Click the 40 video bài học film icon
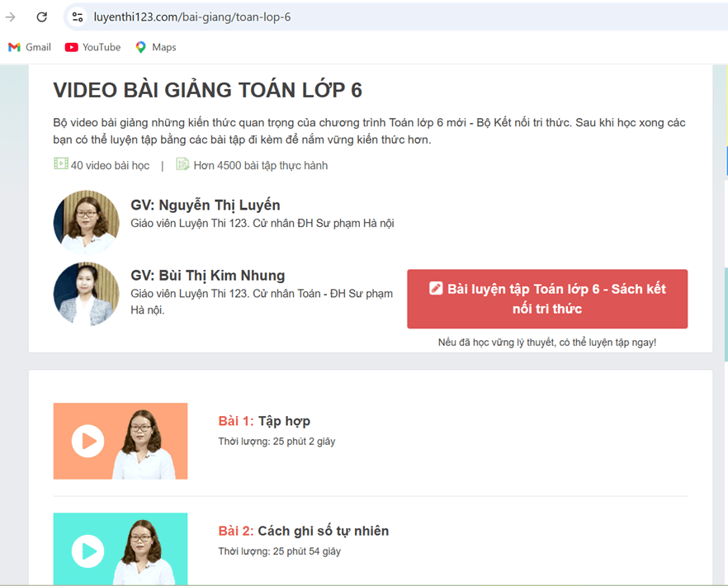 click(x=61, y=163)
